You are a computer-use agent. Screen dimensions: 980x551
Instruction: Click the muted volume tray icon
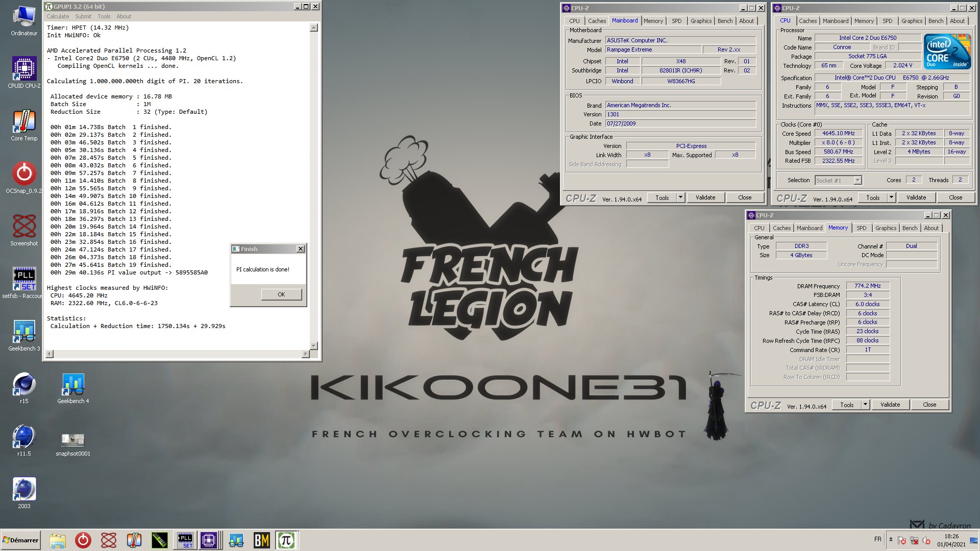pyautogui.click(x=926, y=540)
